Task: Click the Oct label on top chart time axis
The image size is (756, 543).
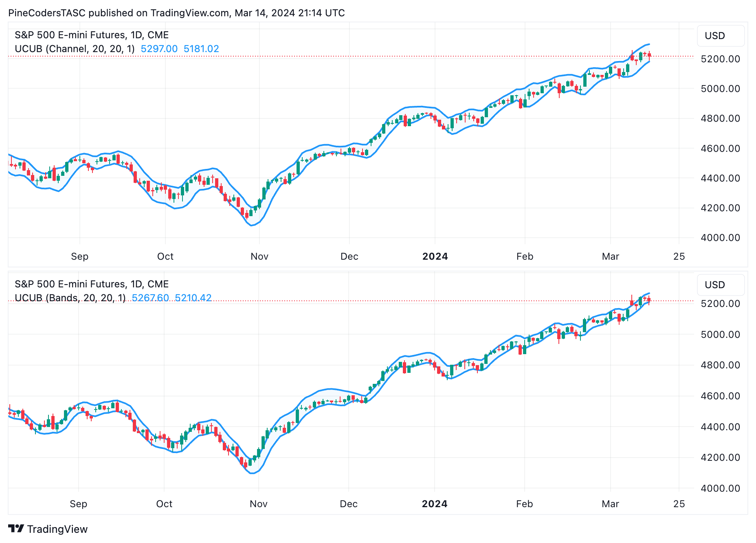Action: pyautogui.click(x=165, y=257)
